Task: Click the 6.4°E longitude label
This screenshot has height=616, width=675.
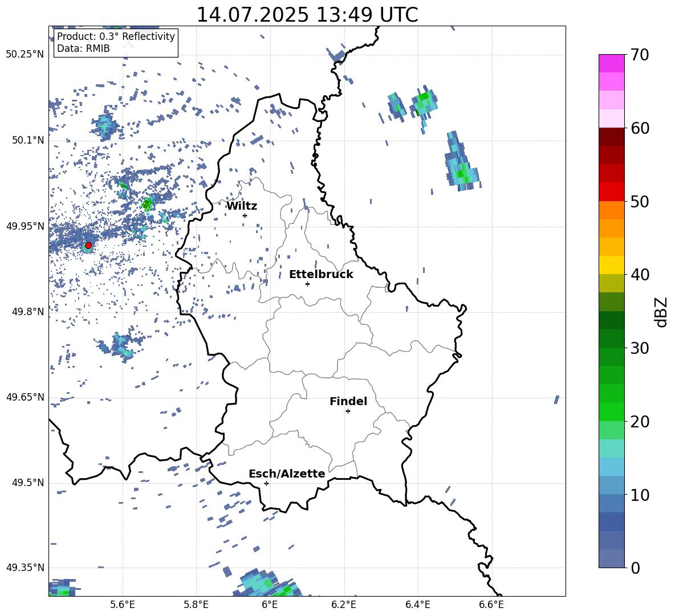Action: click(x=417, y=605)
